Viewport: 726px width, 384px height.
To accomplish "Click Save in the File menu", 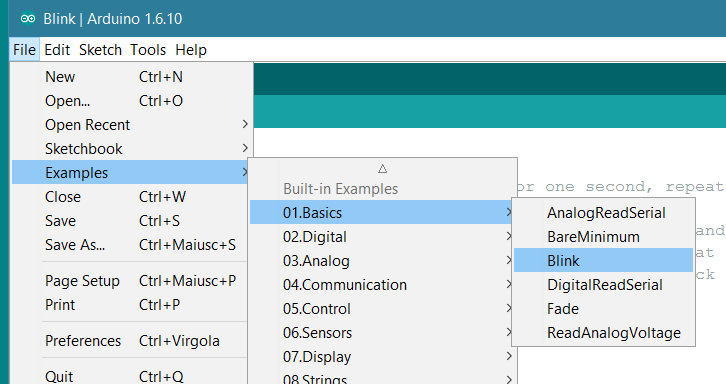I will coord(131,221).
